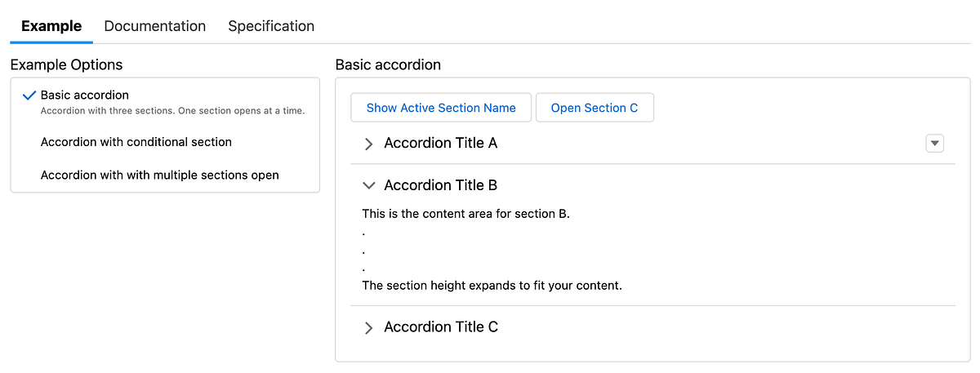Image resolution: width=980 pixels, height=373 pixels.
Task: Click the Open Section C button
Action: pos(595,108)
